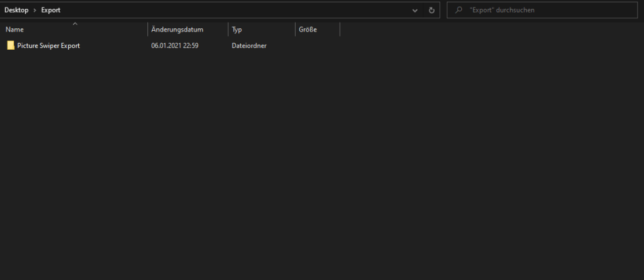The image size is (644, 280).
Task: Click the Export breadcrumb segment
Action: (50, 10)
